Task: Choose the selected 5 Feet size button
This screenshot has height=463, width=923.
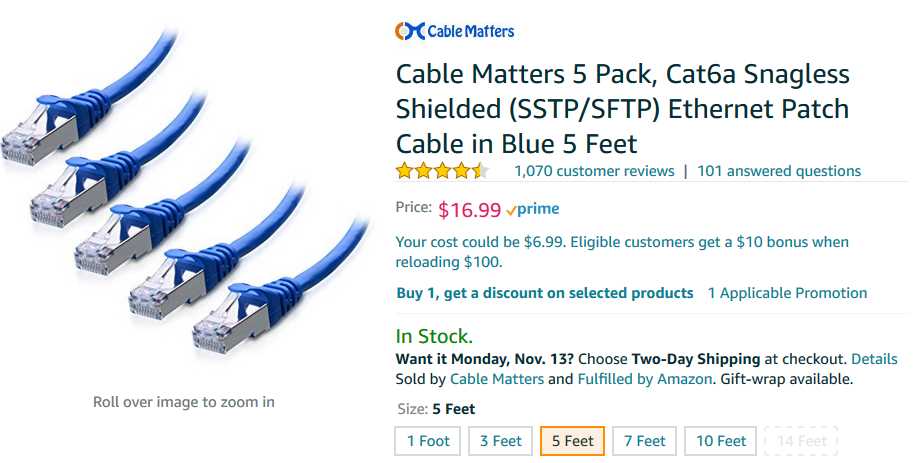Action: click(572, 441)
